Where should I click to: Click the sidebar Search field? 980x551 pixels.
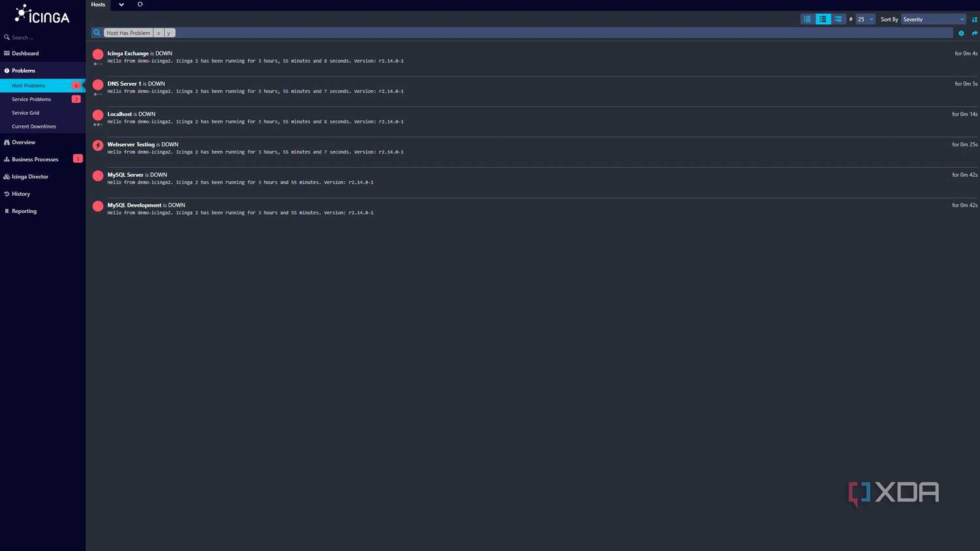click(x=42, y=37)
